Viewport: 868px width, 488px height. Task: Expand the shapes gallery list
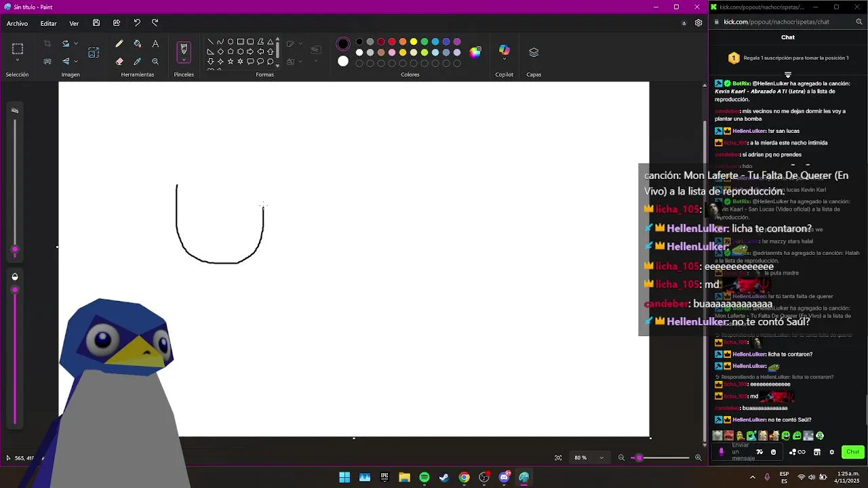tap(277, 66)
